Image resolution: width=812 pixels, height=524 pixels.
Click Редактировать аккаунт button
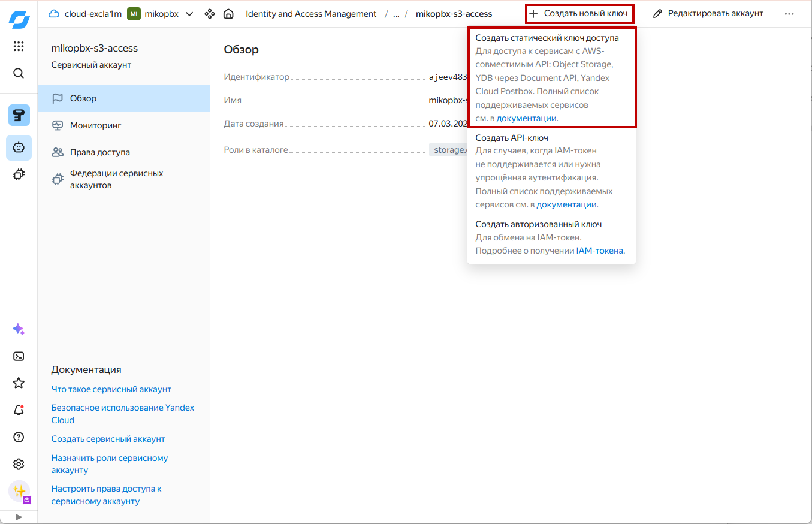click(708, 14)
